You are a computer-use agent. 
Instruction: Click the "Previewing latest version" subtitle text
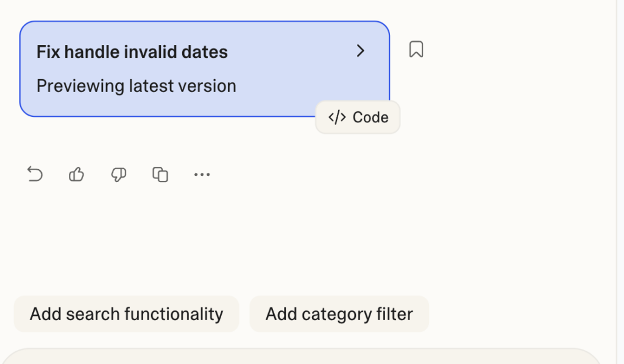[136, 86]
